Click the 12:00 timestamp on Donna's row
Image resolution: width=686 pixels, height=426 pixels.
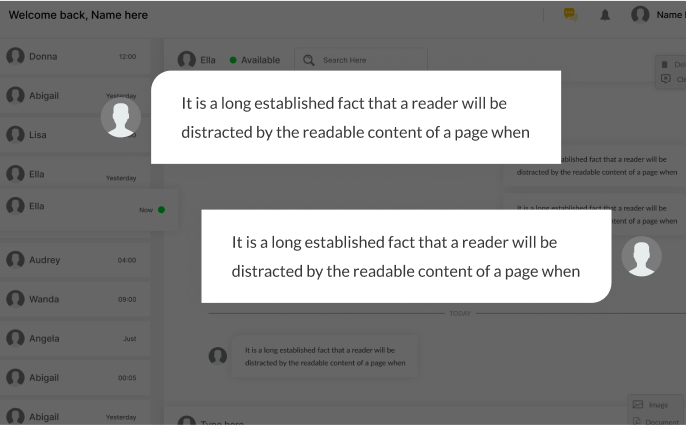127,56
